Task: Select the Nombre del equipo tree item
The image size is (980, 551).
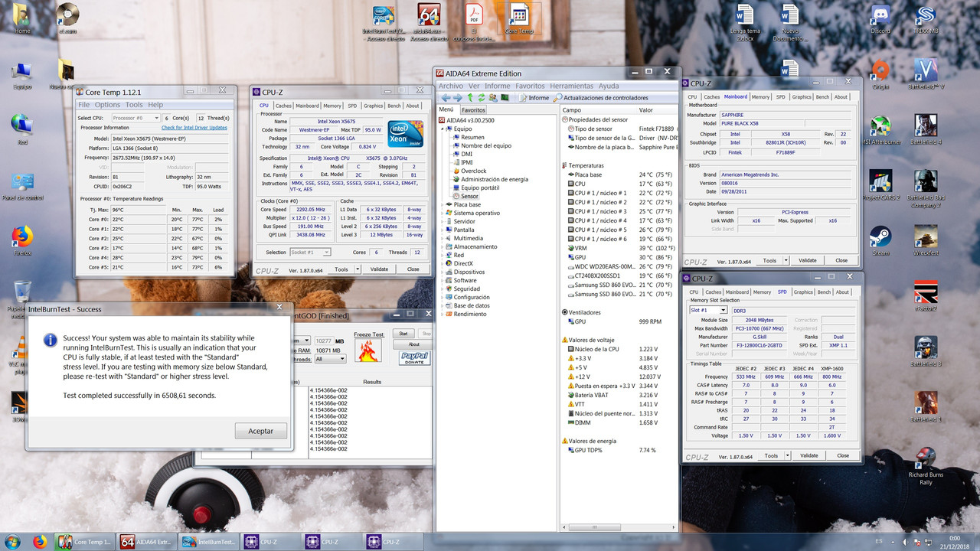Action: 486,145
